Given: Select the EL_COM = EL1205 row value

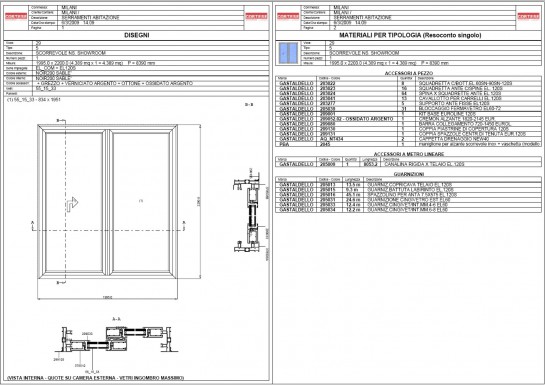Looking at the screenshot, I should pyautogui.click(x=56, y=68).
